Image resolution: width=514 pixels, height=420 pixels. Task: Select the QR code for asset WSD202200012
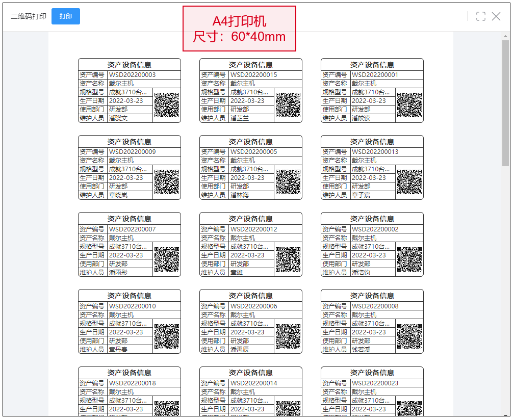pyautogui.click(x=288, y=259)
